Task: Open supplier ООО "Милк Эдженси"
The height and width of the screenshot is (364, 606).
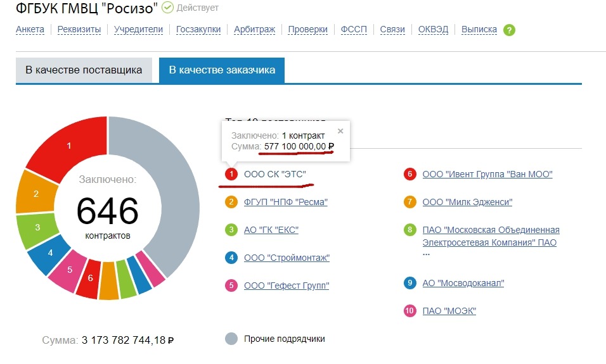Action: (x=467, y=202)
